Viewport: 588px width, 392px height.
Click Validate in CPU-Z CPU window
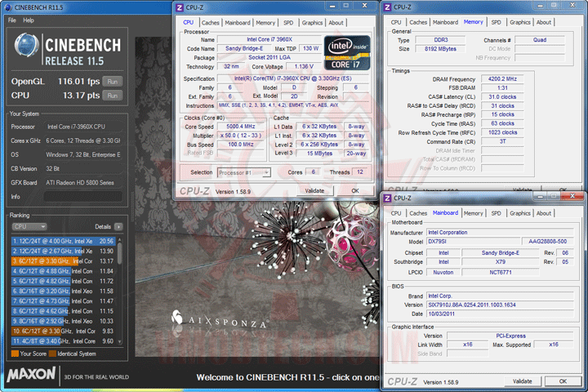[x=314, y=190]
